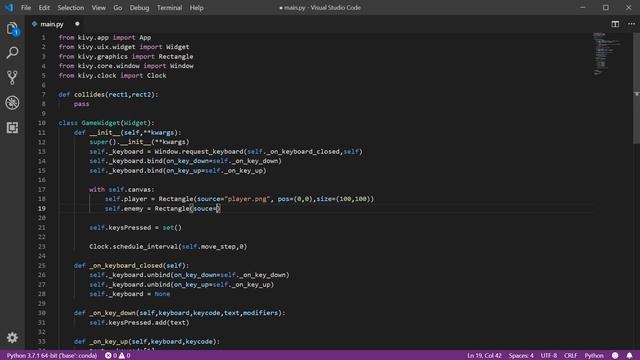Open the Search view in activity bar
640x360 pixels.
tap(12, 53)
